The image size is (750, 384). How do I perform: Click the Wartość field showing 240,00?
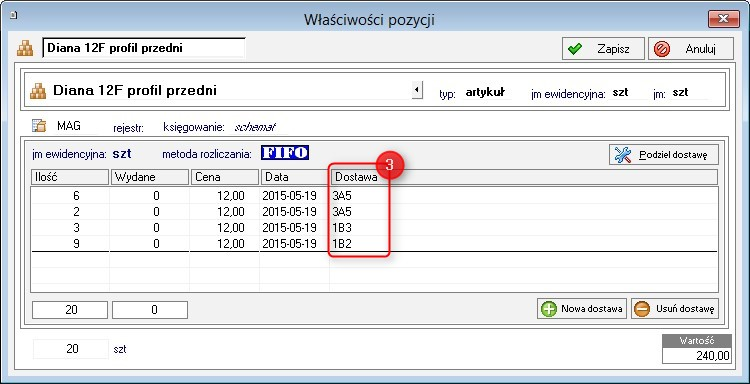pyautogui.click(x=697, y=356)
